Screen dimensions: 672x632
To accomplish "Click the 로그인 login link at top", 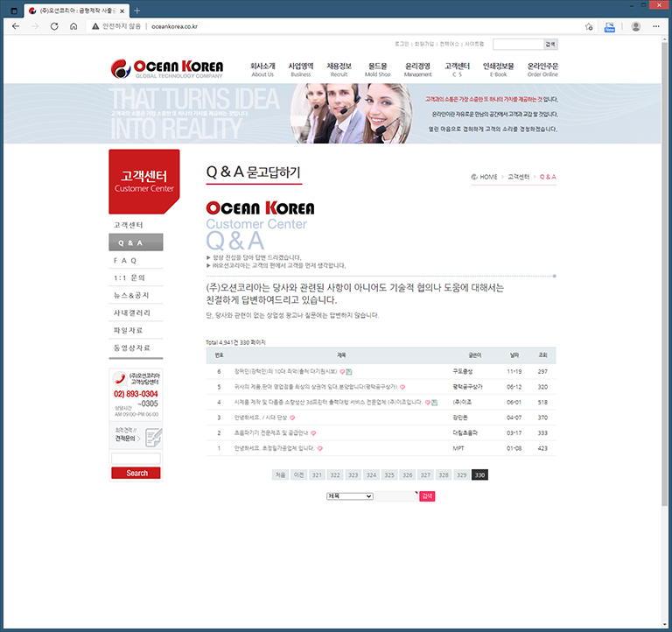I will point(402,44).
